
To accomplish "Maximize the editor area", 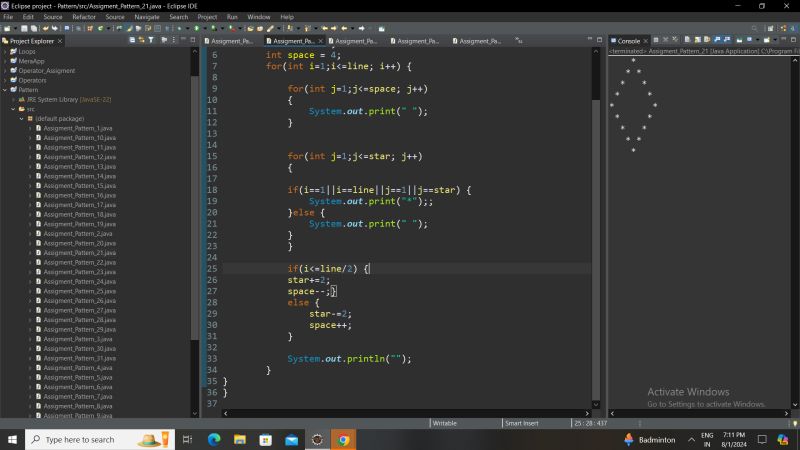I will [599, 39].
